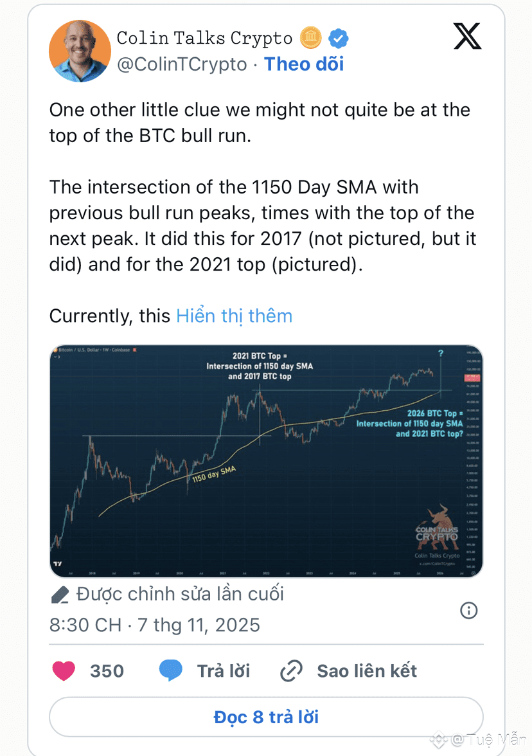Click the chain link copy icon
This screenshot has width=532, height=756.
tap(291, 671)
